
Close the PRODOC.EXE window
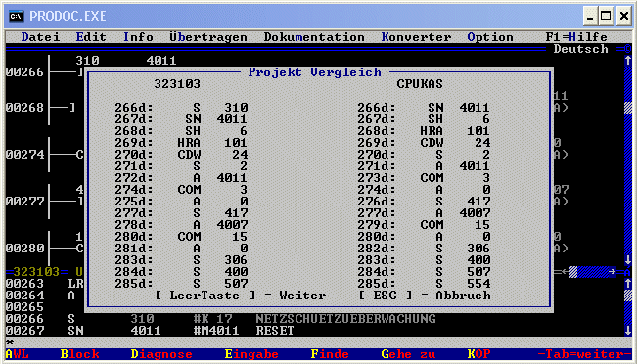pos(624,17)
